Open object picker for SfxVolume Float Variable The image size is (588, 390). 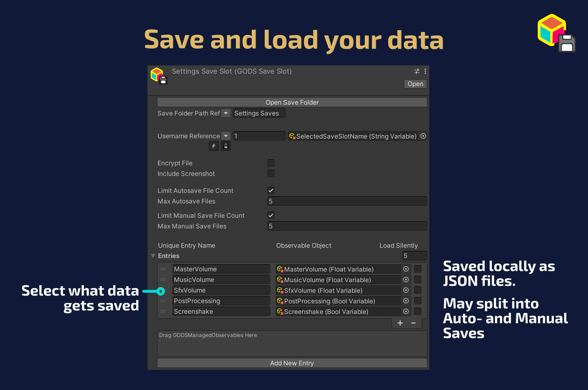(406, 291)
